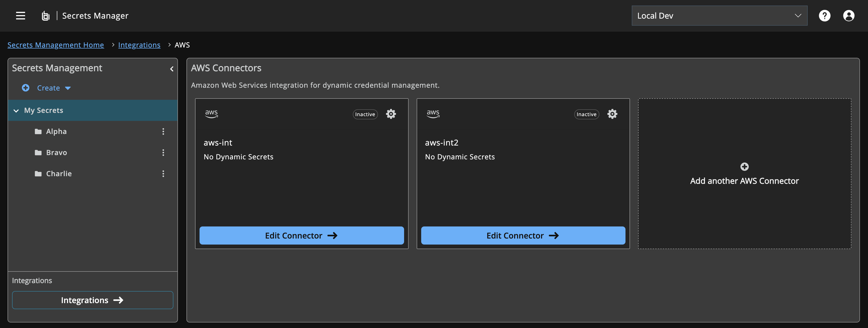Click Add another AWS Connector label
This screenshot has width=868, height=328.
(744, 181)
